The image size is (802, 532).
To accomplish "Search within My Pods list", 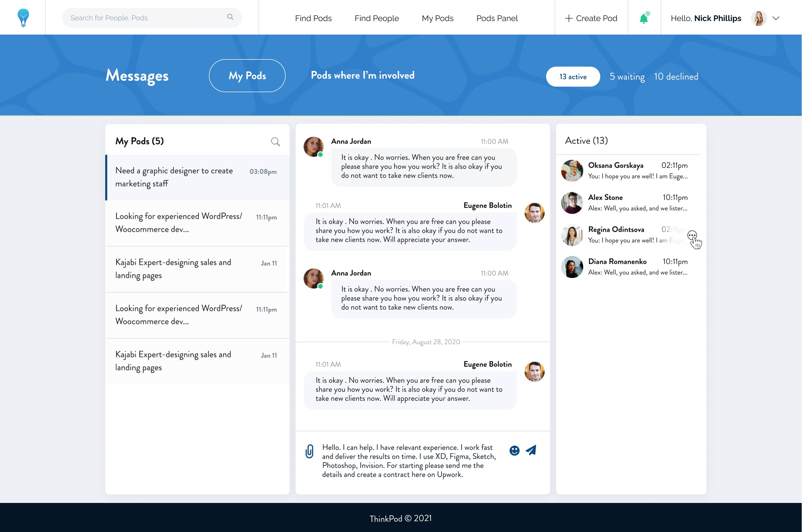I will pyautogui.click(x=276, y=142).
